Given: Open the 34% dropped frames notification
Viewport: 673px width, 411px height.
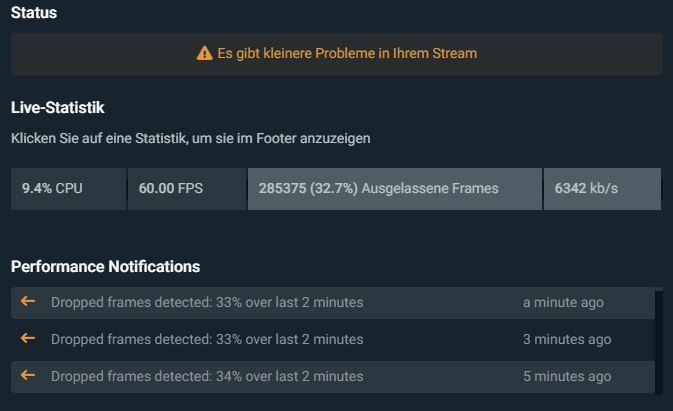Looking at the screenshot, I should (x=333, y=377).
